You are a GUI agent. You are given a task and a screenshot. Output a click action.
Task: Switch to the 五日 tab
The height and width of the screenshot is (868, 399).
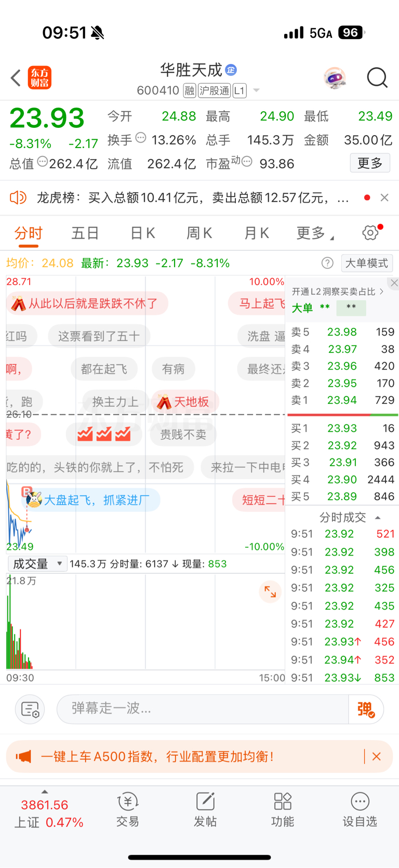pos(85,233)
